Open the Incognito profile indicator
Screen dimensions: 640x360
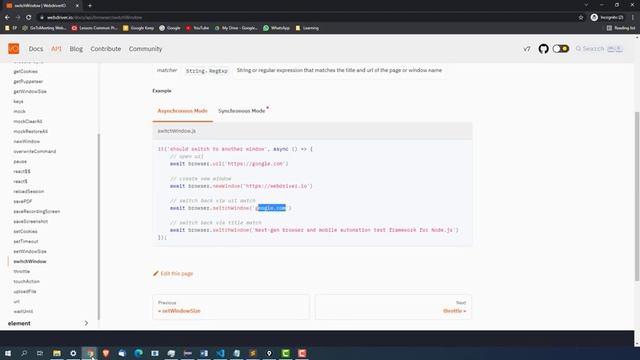pos(607,18)
